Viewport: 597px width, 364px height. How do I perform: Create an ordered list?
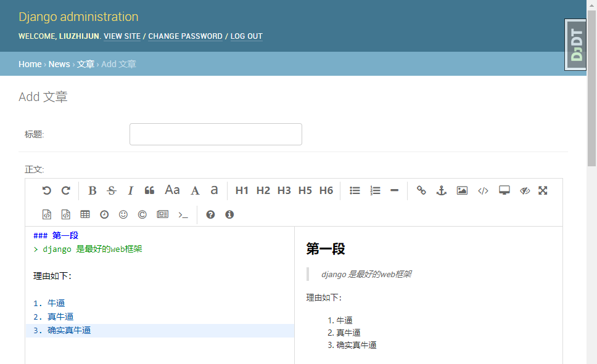375,190
